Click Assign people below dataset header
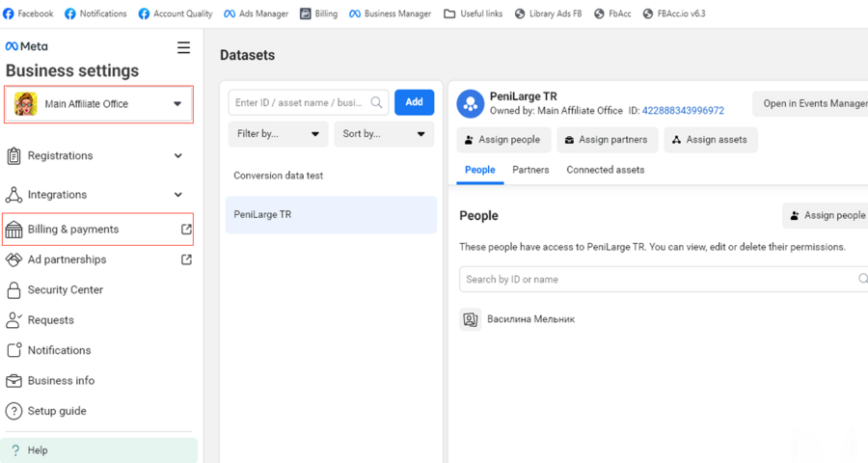Image resolution: width=868 pixels, height=463 pixels. (503, 140)
